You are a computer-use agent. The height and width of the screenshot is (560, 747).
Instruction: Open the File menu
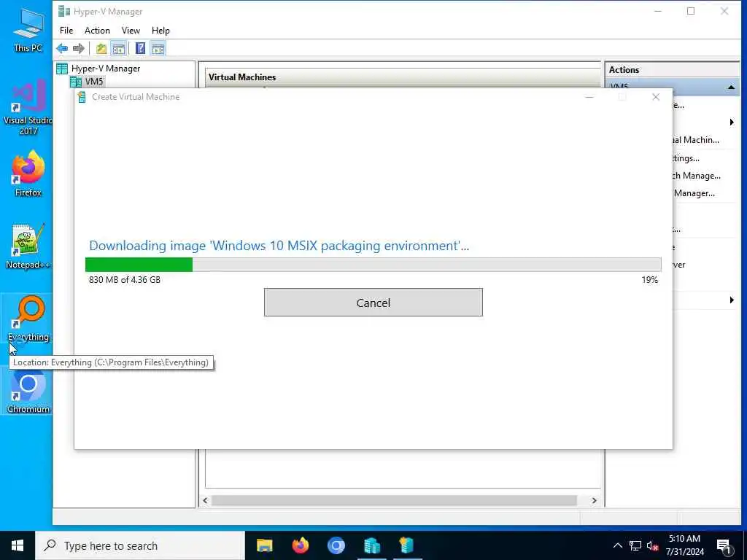[66, 31]
